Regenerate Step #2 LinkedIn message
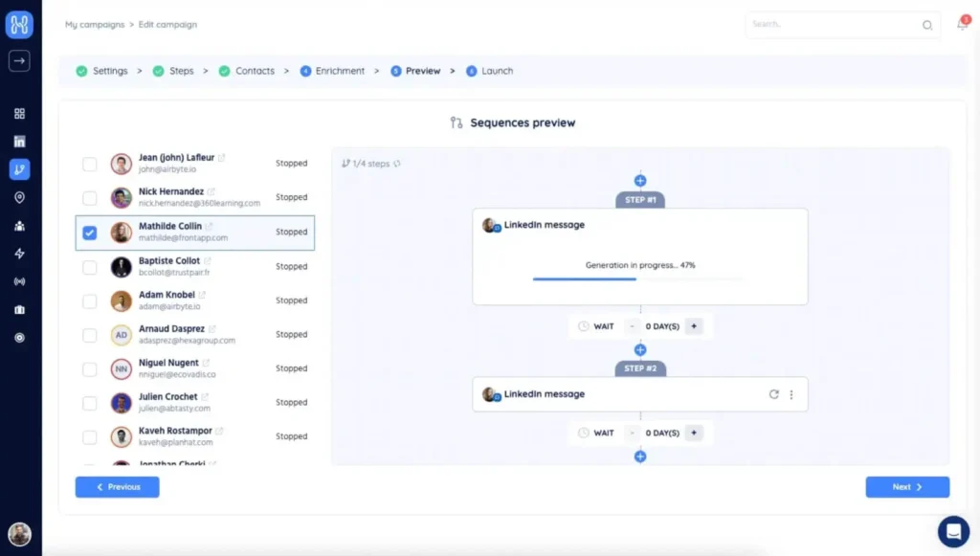The image size is (980, 556). click(773, 394)
